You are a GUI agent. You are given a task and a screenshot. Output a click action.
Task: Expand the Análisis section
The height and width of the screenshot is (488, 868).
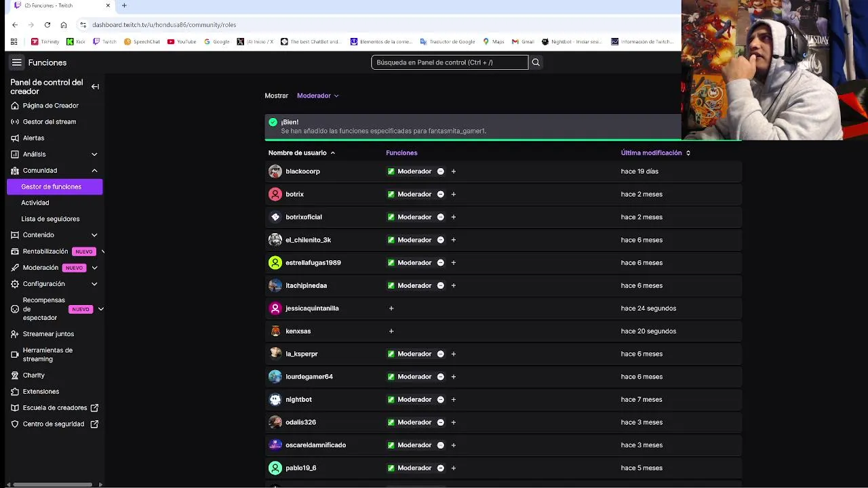click(94, 155)
